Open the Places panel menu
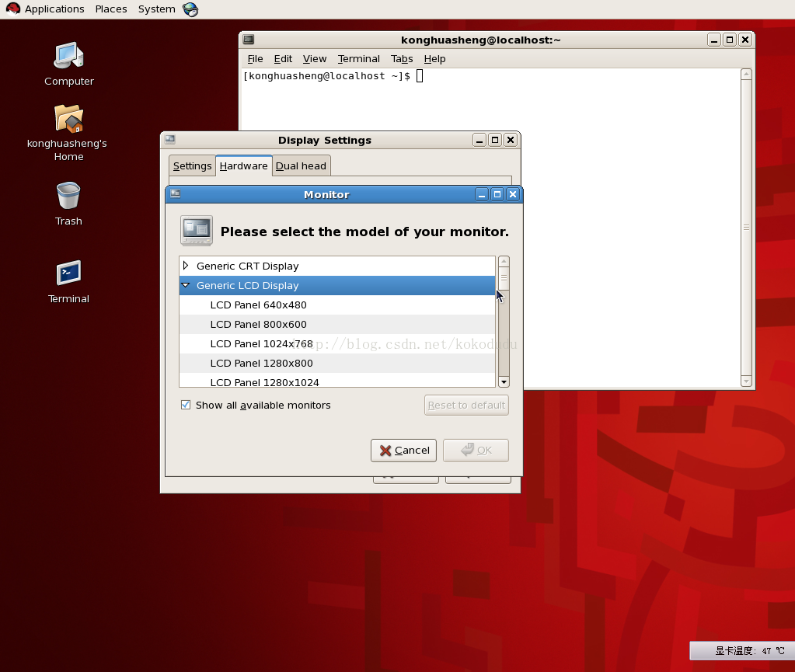This screenshot has height=672, width=795. [x=111, y=9]
